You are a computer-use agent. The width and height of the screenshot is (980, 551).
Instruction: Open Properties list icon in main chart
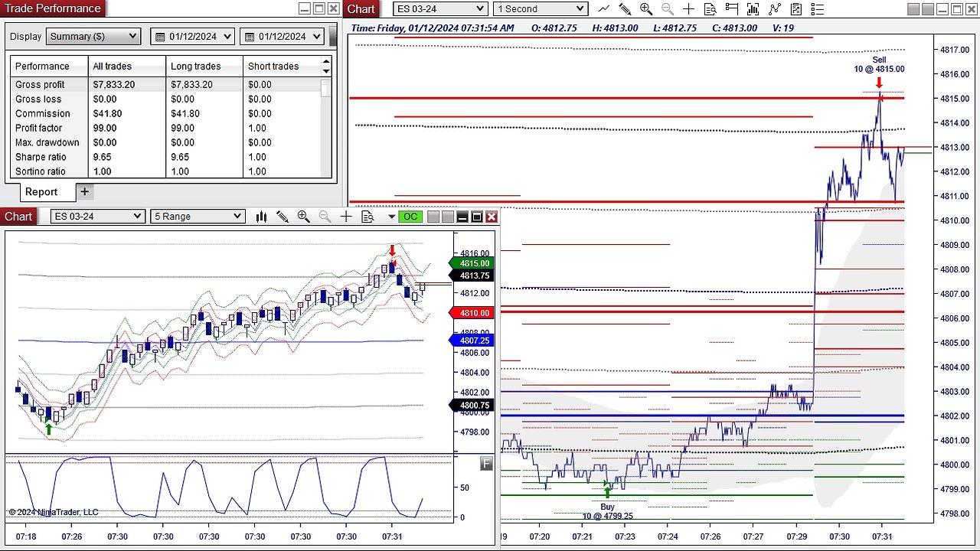(x=817, y=9)
